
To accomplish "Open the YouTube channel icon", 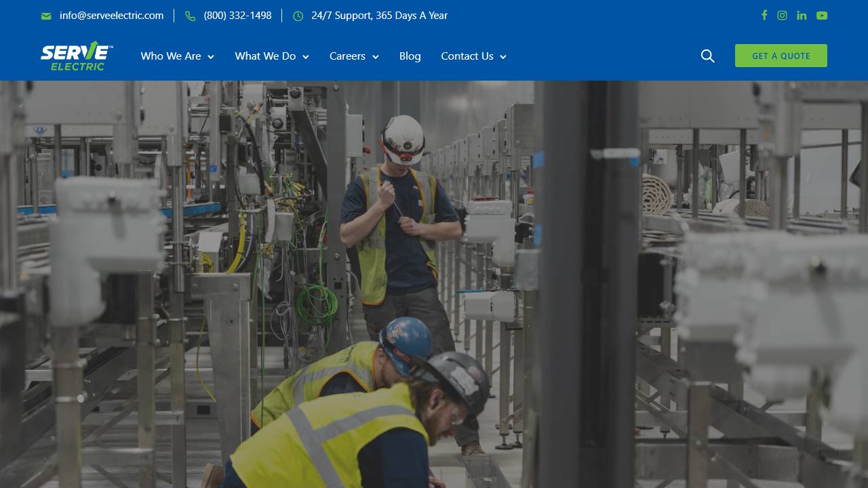I will pyautogui.click(x=822, y=16).
